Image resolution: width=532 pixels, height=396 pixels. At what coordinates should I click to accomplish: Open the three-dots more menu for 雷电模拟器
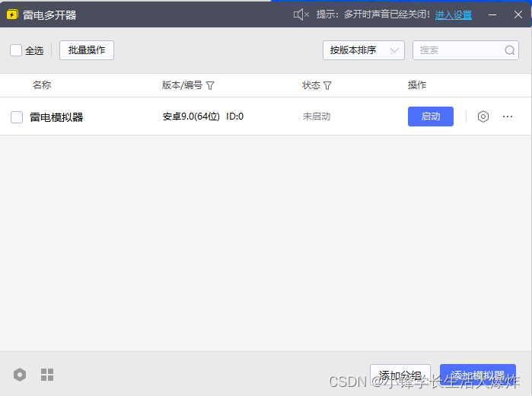pos(507,117)
